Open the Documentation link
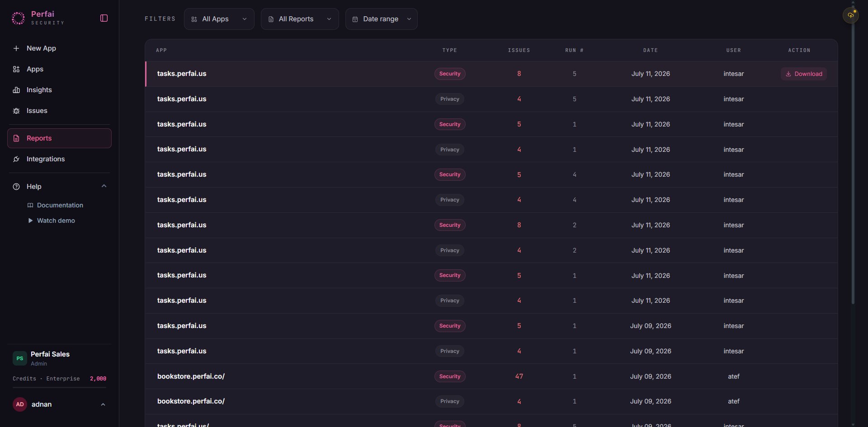 coord(60,205)
